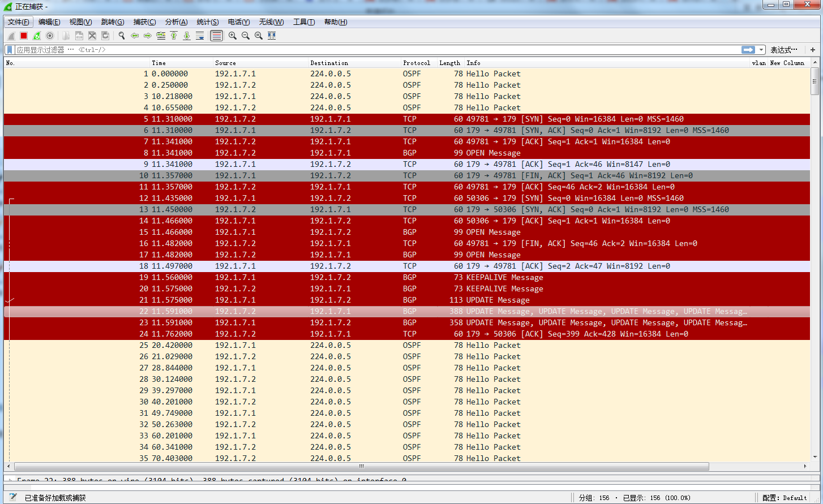Viewport: 823px width, 504px height.
Task: Sort by the Source column header
Action: pyautogui.click(x=260, y=63)
